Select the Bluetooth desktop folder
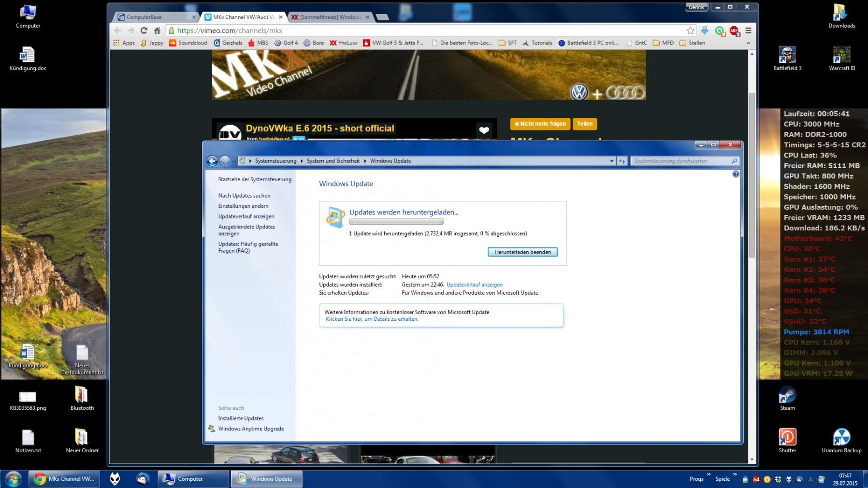The width and height of the screenshot is (868, 488). click(x=82, y=399)
